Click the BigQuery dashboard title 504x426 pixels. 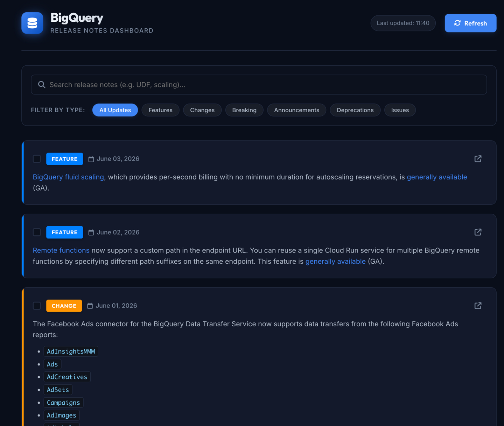tap(77, 18)
